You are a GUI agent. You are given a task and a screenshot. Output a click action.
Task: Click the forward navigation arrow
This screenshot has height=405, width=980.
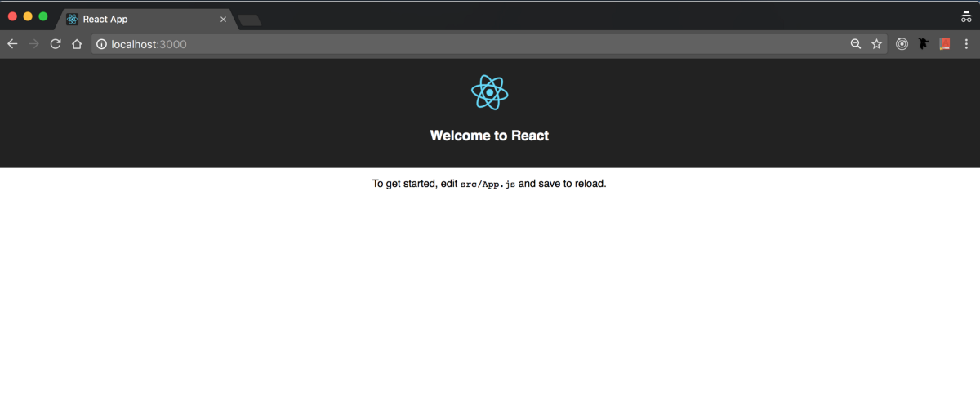[x=34, y=44]
